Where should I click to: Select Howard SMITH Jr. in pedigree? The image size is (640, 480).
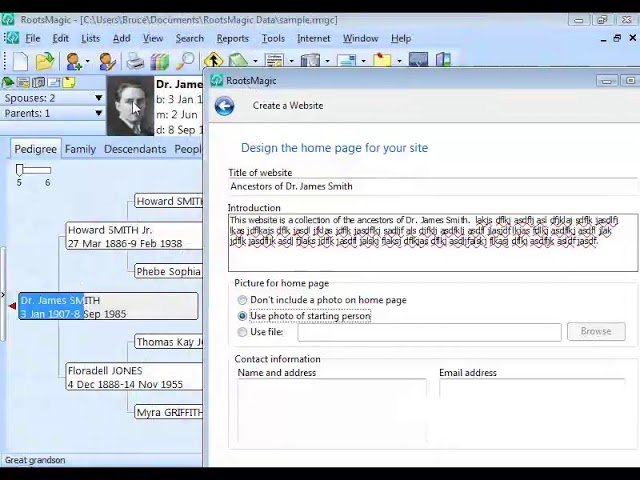[x=134, y=236]
